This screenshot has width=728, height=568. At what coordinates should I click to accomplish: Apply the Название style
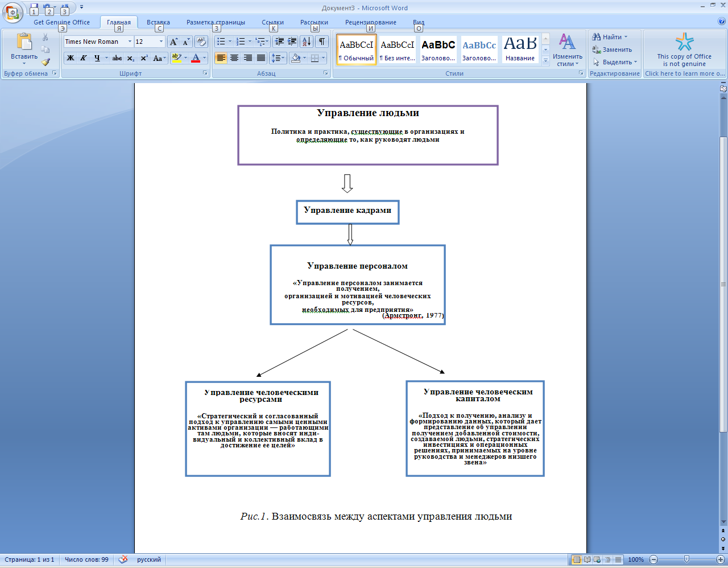[520, 50]
